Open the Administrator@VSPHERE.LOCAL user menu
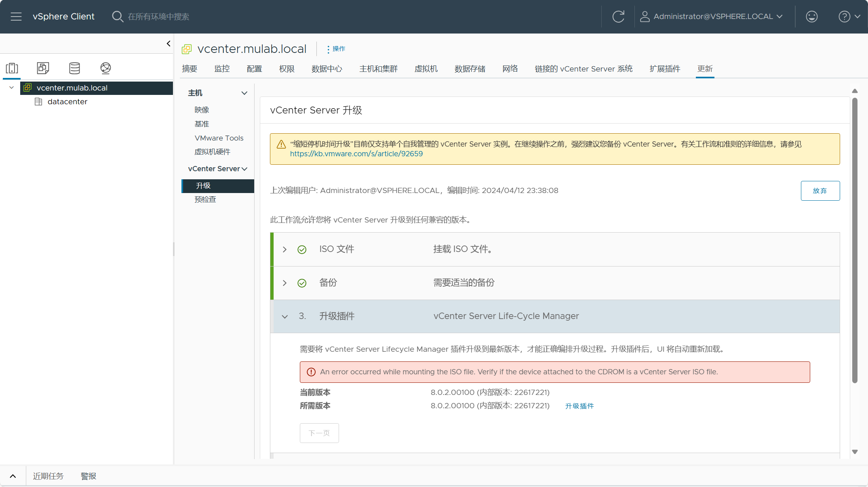 712,17
